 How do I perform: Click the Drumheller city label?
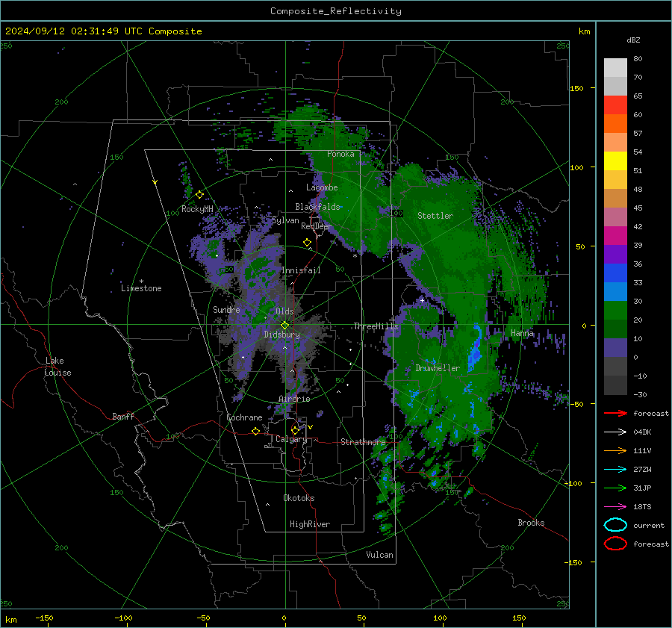click(x=438, y=368)
